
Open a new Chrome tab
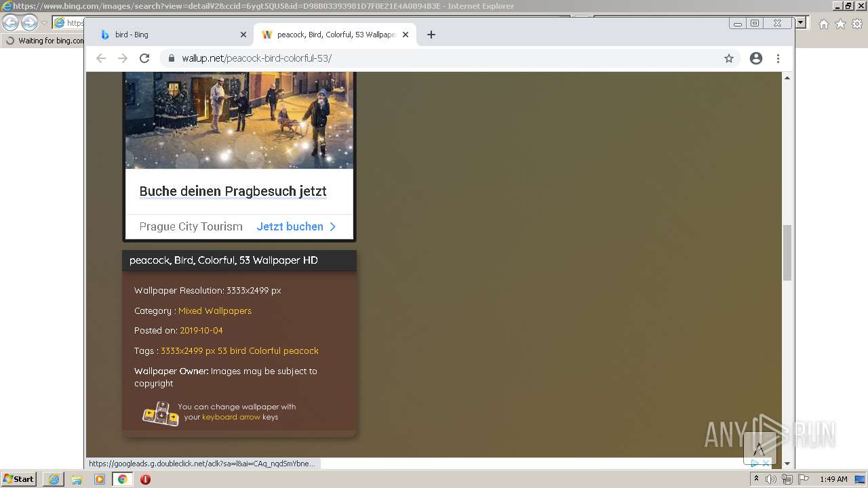431,35
